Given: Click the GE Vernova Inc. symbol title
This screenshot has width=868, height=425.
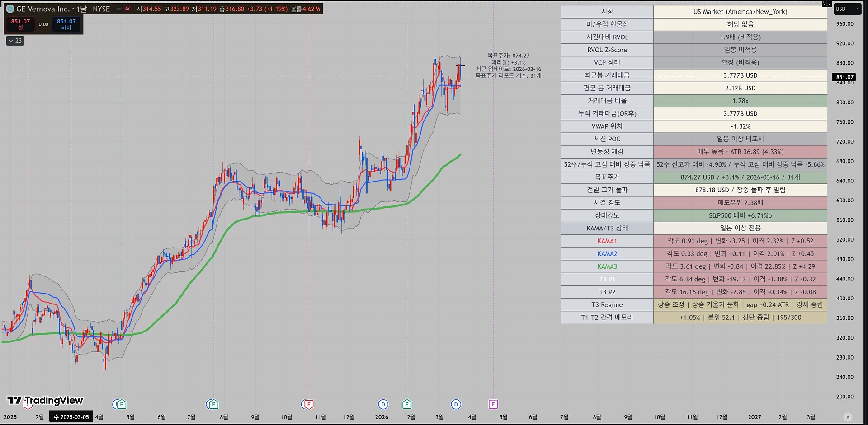Looking at the screenshot, I should tap(43, 9).
